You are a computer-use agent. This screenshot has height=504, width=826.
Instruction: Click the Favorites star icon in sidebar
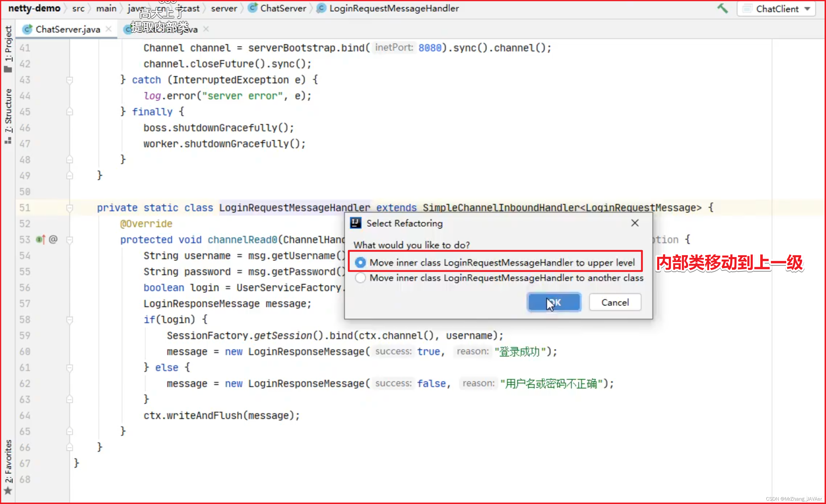8,491
